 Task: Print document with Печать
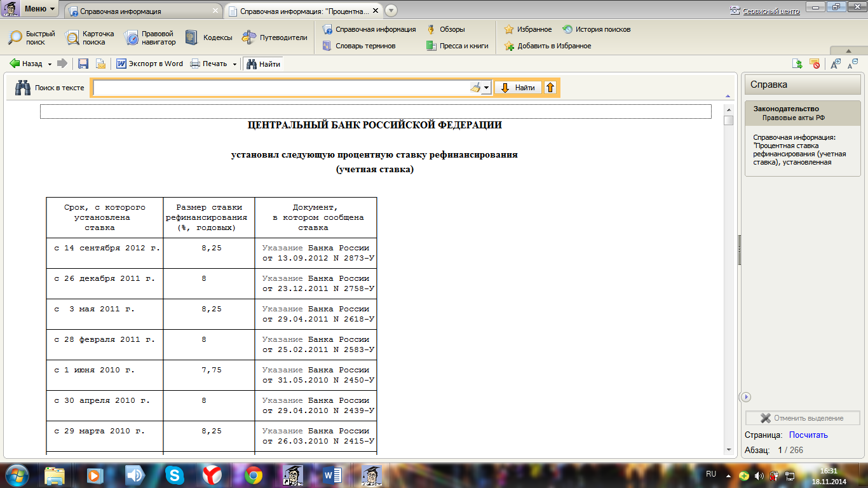coord(209,64)
